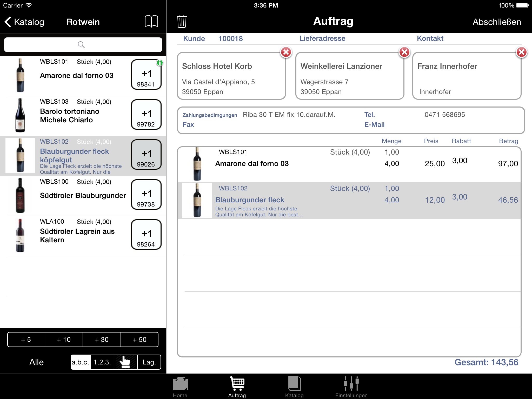The height and width of the screenshot is (399, 532).
Task: Select Südtiroler Blauburgunder catalog row
Action: (83, 196)
